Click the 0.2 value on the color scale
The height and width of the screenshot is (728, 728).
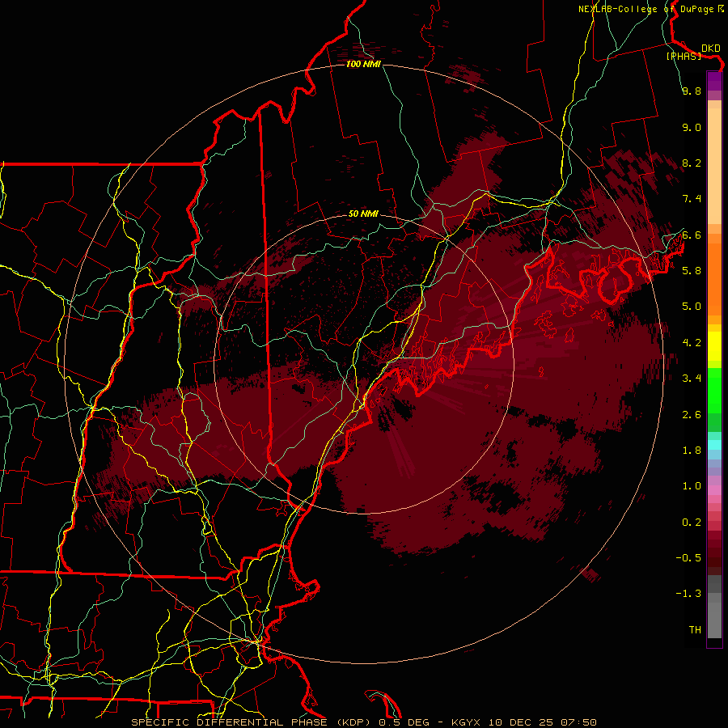coord(692,522)
